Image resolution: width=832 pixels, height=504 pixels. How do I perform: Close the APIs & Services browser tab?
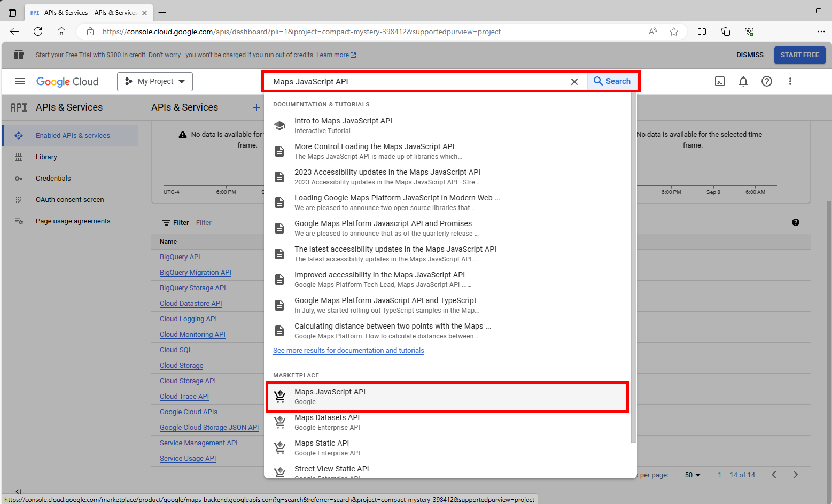[144, 13]
